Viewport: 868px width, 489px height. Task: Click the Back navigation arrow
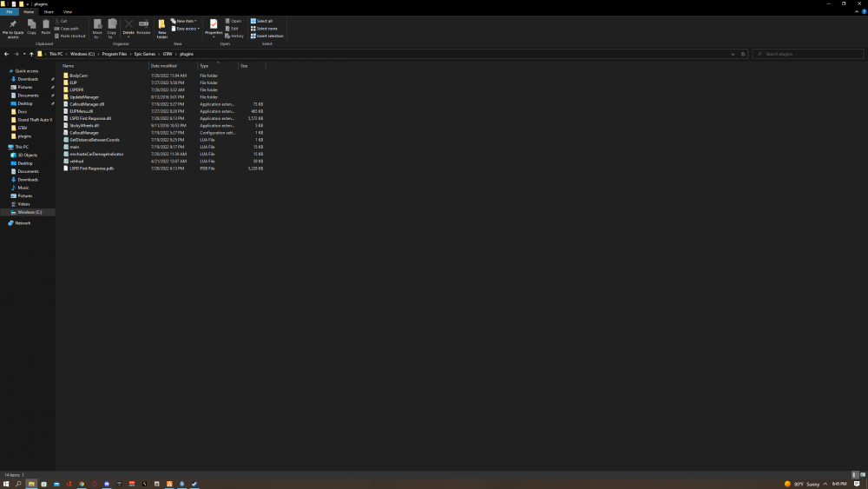pyautogui.click(x=6, y=54)
